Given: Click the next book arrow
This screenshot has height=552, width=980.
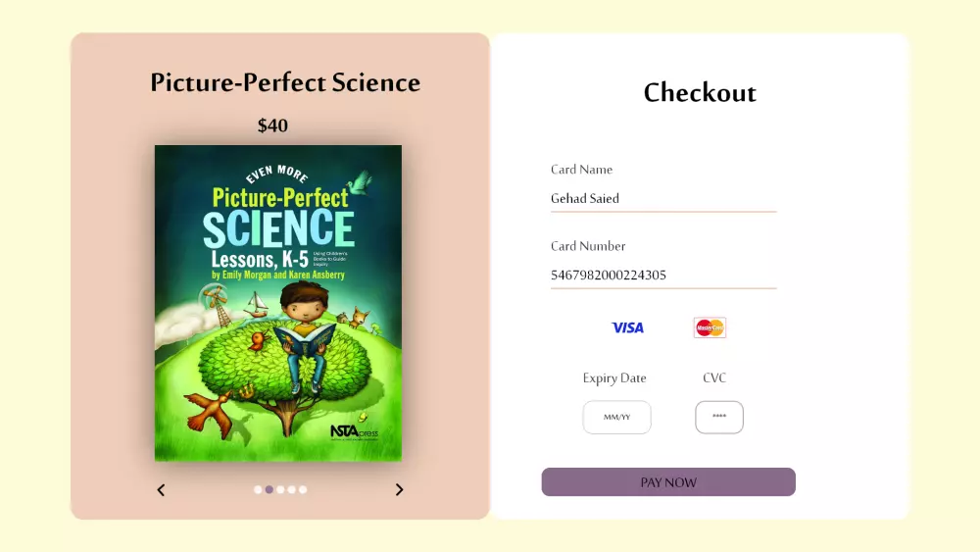Looking at the screenshot, I should tap(399, 490).
